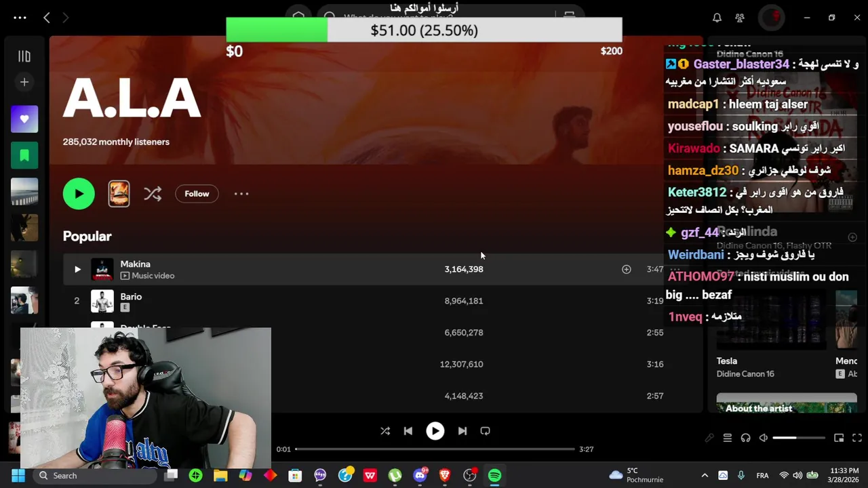This screenshot has width=868, height=488.
Task: Skip to previous track
Action: (x=408, y=431)
